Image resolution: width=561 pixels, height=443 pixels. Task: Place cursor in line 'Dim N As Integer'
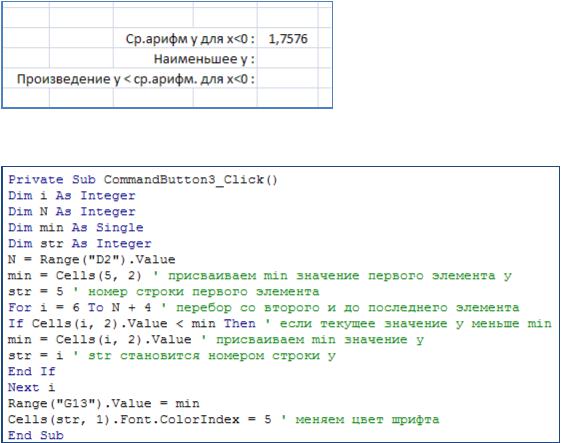[x=72, y=211]
